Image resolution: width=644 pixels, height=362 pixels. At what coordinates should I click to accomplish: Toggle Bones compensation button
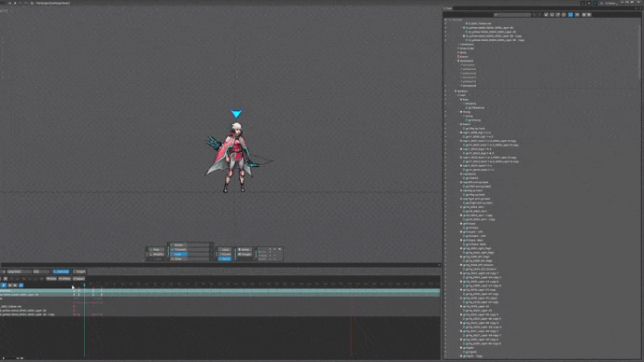[245, 249]
